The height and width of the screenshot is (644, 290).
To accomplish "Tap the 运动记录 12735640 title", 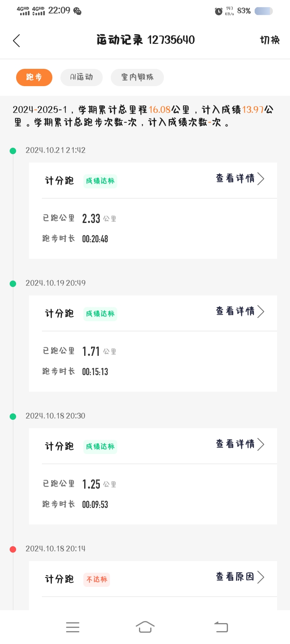I will coord(146,40).
